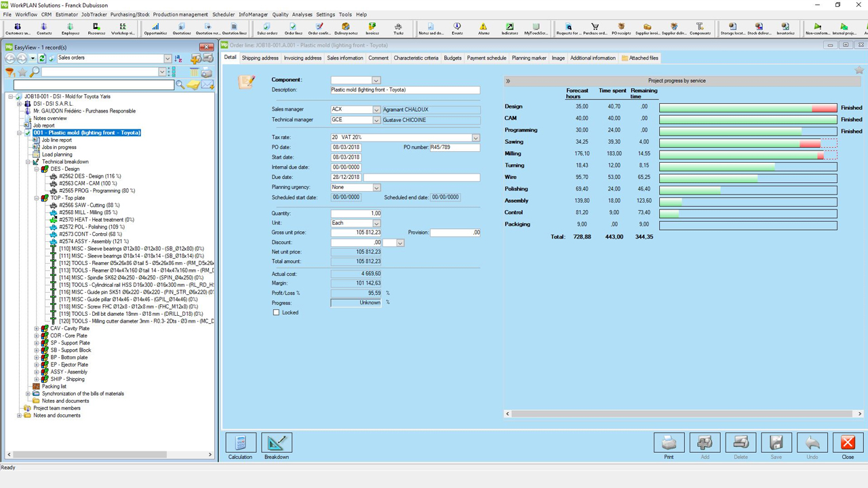Toggle the Locked checkbox
Screen dimensions: 868x488
coord(276,312)
